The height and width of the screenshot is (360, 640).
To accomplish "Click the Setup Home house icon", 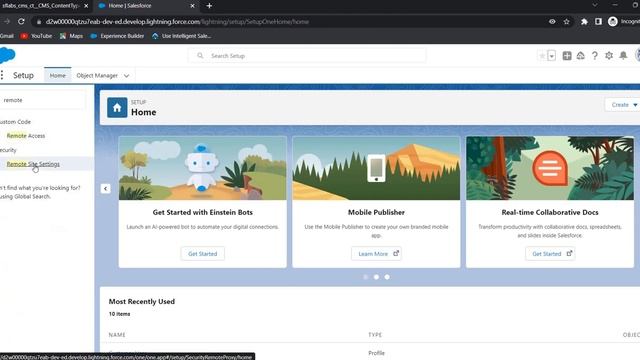I will (x=117, y=107).
